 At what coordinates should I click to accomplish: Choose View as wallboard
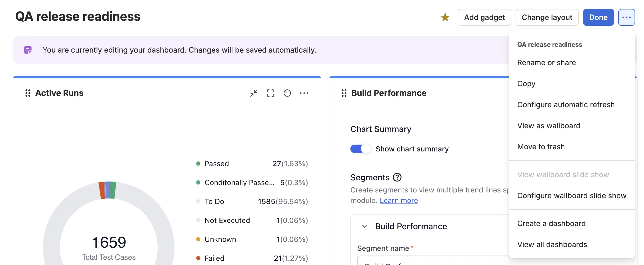(x=572, y=126)
